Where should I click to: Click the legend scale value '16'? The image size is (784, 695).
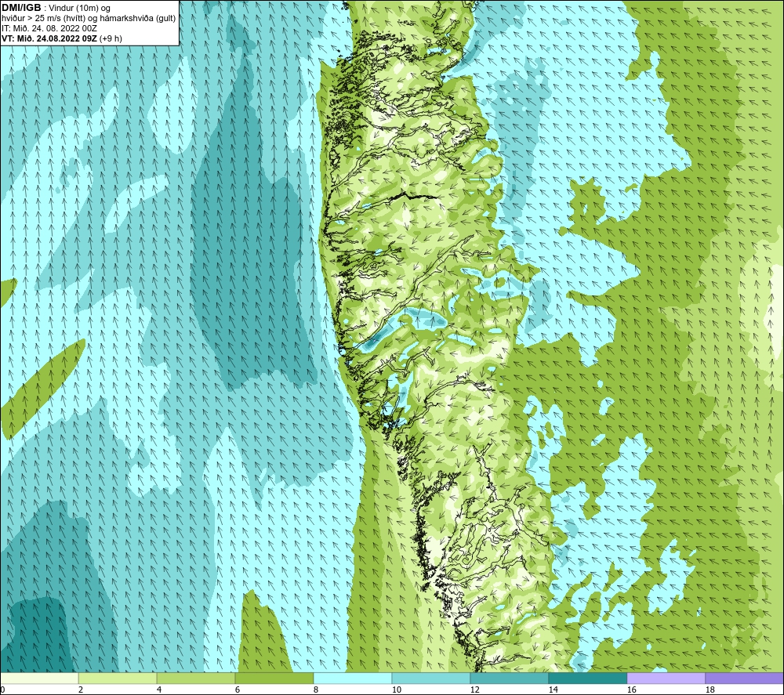pos(631,690)
